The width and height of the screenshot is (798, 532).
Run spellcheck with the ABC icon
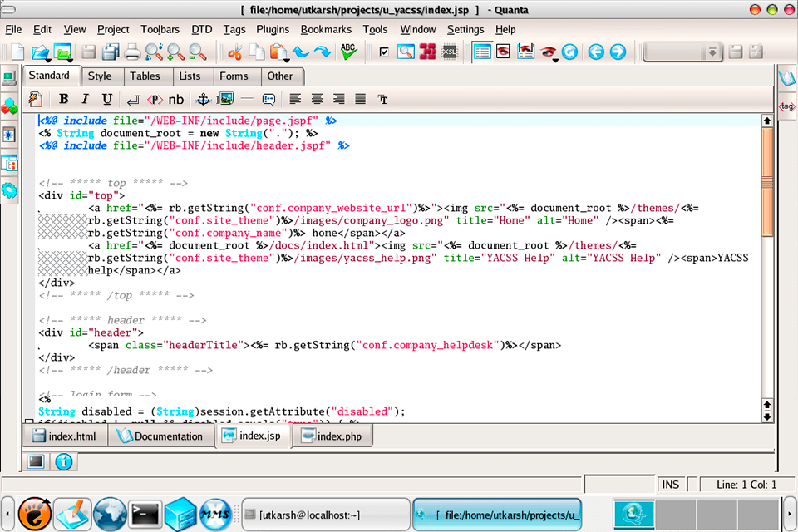[347, 51]
